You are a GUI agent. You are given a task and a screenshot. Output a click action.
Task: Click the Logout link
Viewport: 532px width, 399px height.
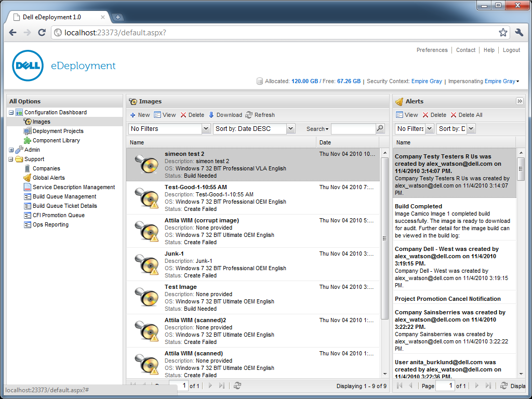pos(511,50)
